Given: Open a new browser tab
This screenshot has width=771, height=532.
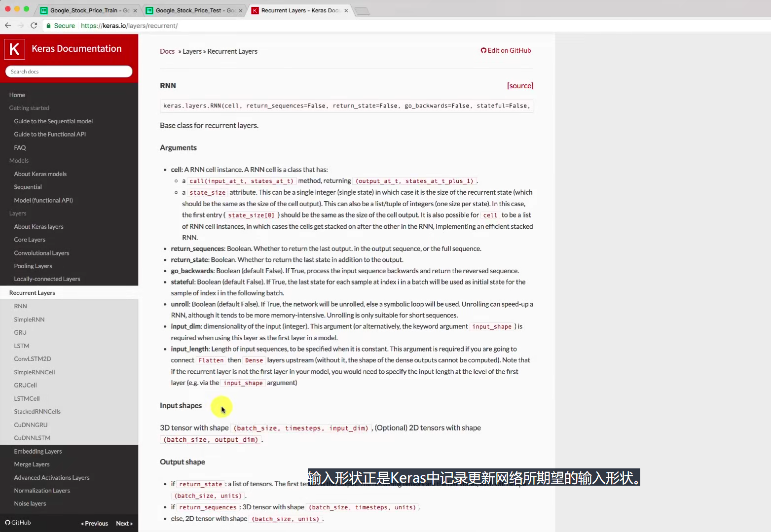Looking at the screenshot, I should (x=362, y=10).
